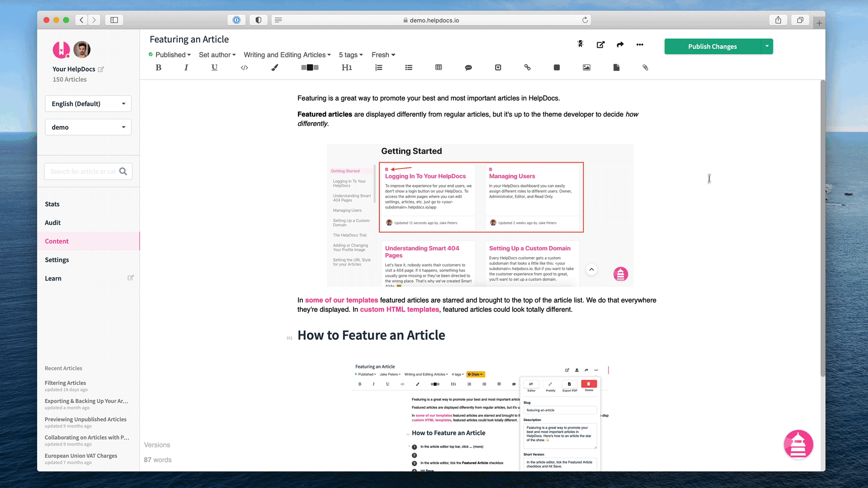The image size is (868, 488).
Task: Open Safari 1Password extension icon
Action: (x=236, y=20)
